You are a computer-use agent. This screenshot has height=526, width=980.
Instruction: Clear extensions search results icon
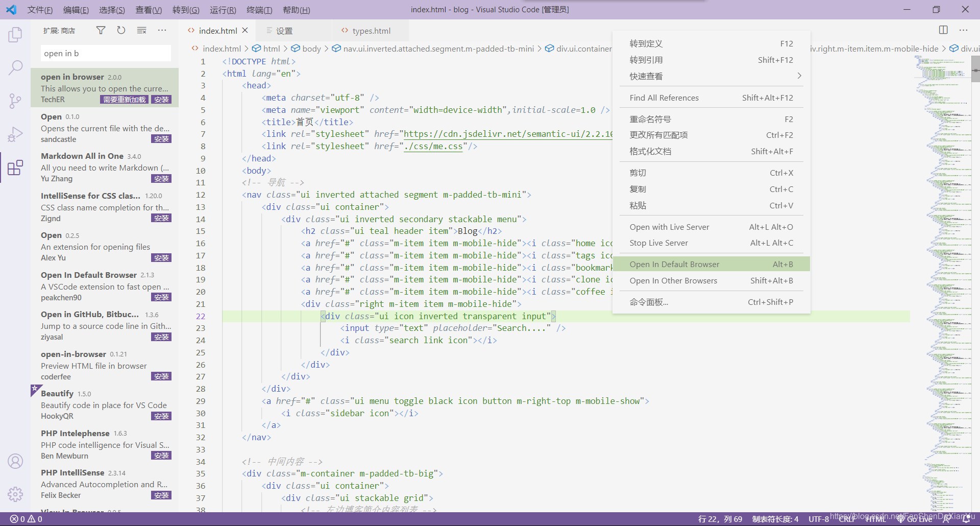point(141,31)
